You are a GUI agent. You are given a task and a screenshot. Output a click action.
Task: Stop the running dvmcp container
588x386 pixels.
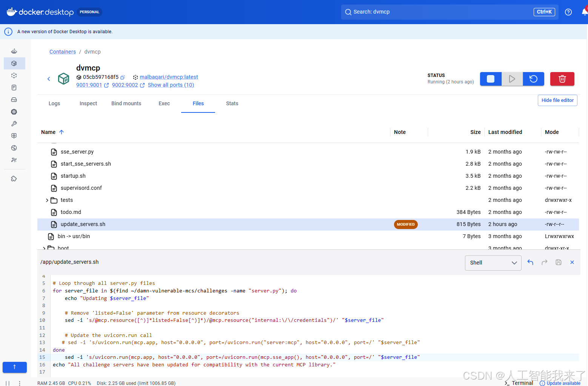(x=491, y=79)
